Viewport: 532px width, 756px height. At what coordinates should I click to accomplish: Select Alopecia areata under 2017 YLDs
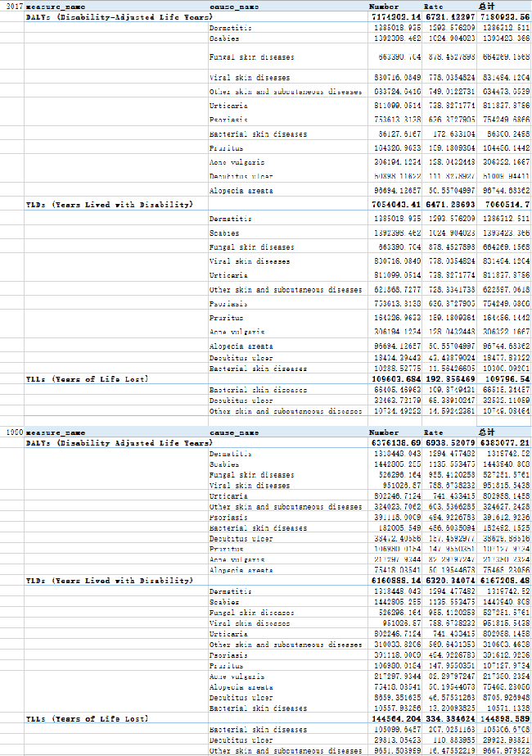pos(241,346)
